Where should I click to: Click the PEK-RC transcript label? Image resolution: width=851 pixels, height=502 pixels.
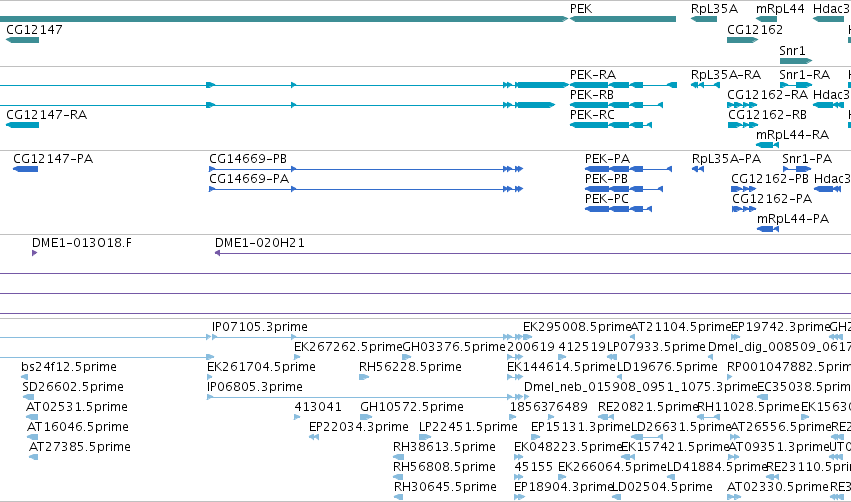(592, 115)
